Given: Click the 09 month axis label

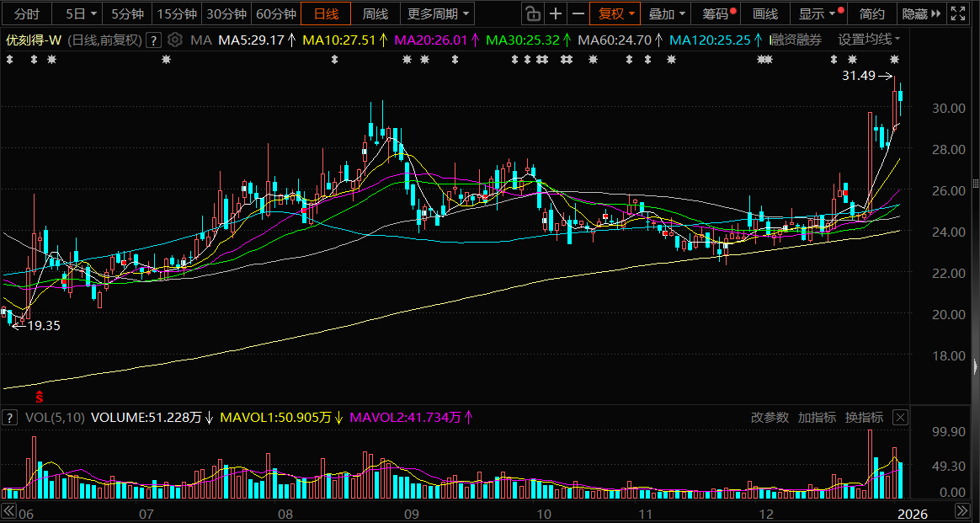Looking at the screenshot, I should (412, 515).
